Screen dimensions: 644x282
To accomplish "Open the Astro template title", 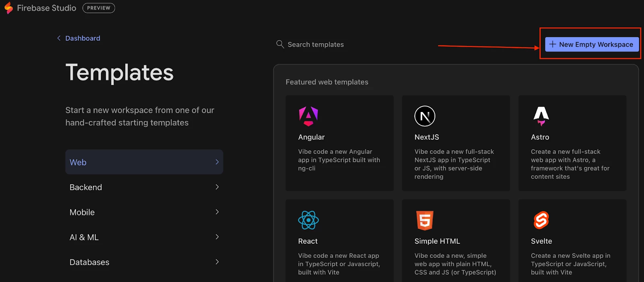I will pyautogui.click(x=540, y=137).
